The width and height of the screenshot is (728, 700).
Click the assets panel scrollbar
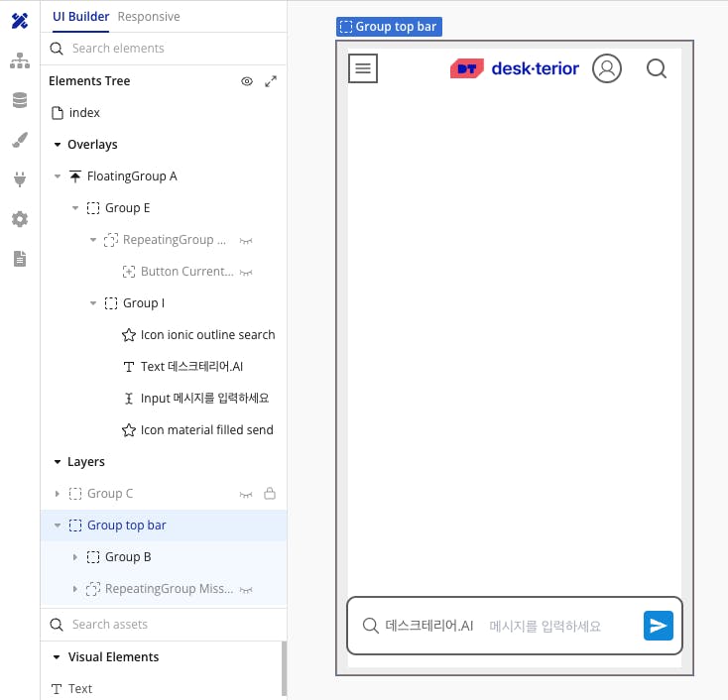coord(284,668)
